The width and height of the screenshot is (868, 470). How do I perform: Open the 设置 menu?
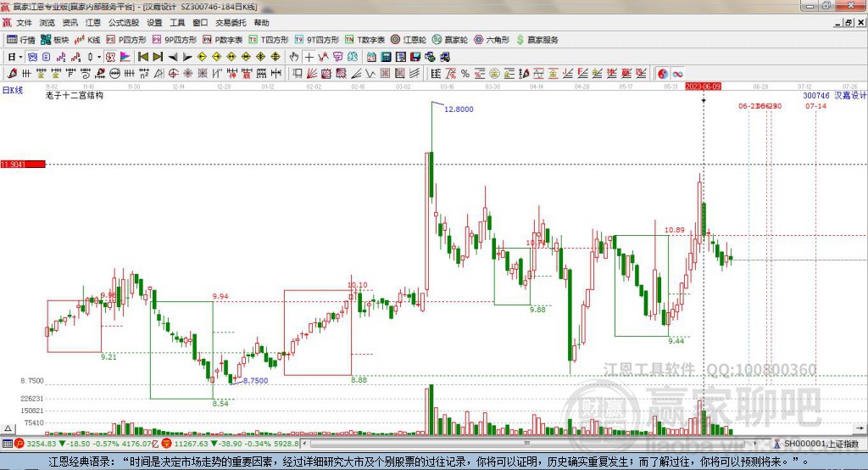coord(154,23)
